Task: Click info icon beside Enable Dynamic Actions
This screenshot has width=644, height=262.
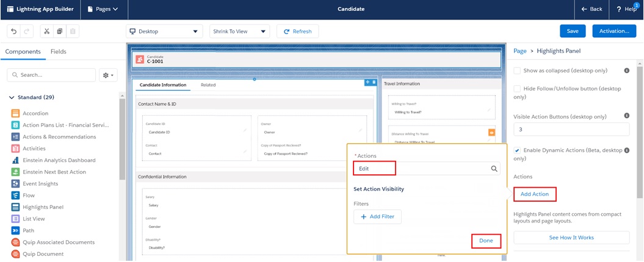Action: coord(627,150)
